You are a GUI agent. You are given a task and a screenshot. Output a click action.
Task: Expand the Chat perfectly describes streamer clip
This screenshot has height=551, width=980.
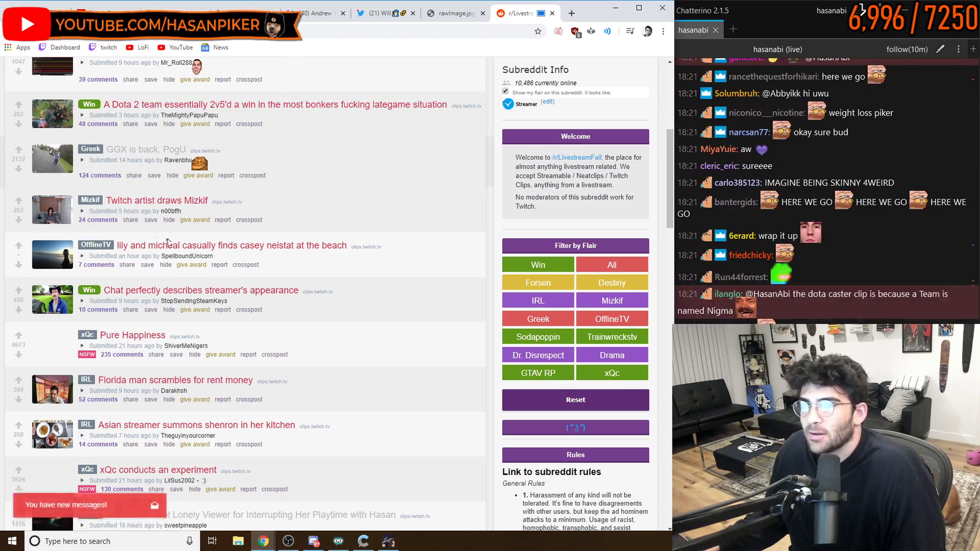[x=82, y=301]
